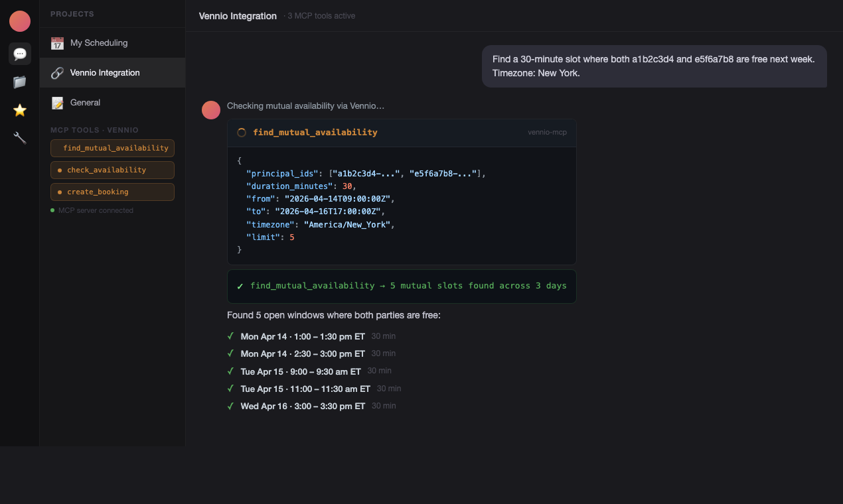Screen dimensions: 843x504
Task: Open the My Scheduling project
Action: 112,43
